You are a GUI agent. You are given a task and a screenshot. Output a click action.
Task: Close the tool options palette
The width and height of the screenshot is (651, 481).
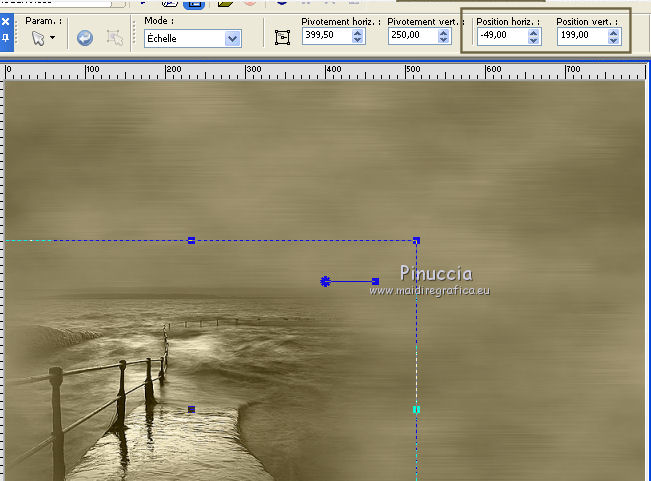coord(5,22)
